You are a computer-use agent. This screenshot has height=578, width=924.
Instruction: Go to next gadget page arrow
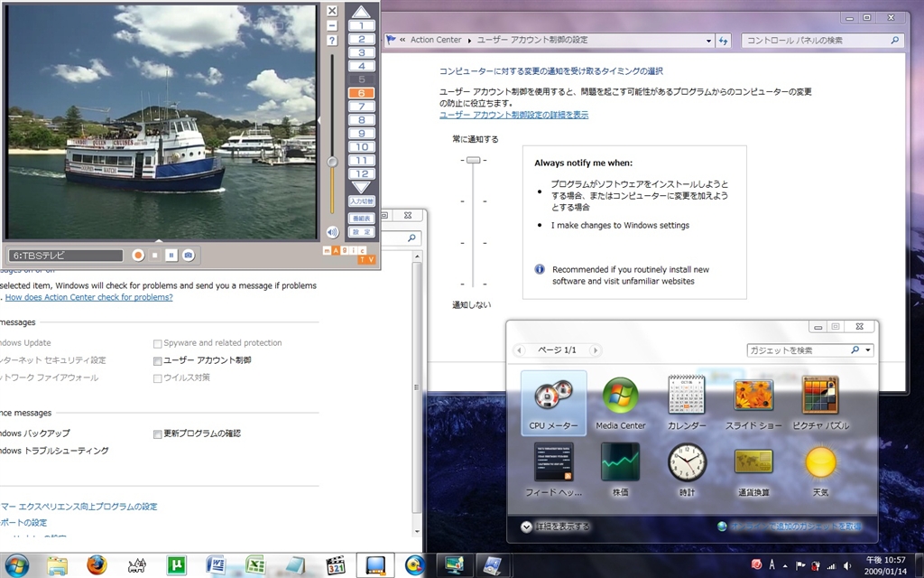tap(596, 350)
